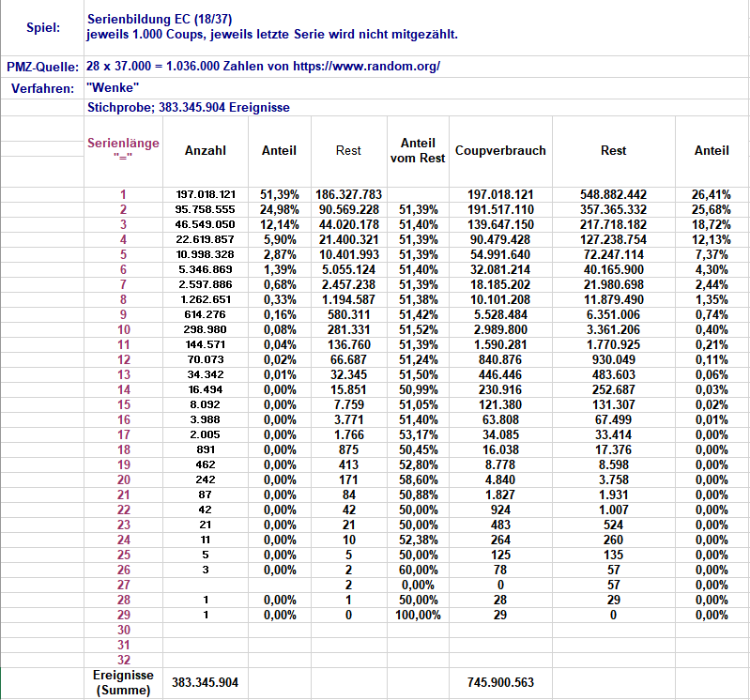Viewport: 750px width, 700px height.
Task: Click Anzahl cell 10.998.328
Action: 206,254
